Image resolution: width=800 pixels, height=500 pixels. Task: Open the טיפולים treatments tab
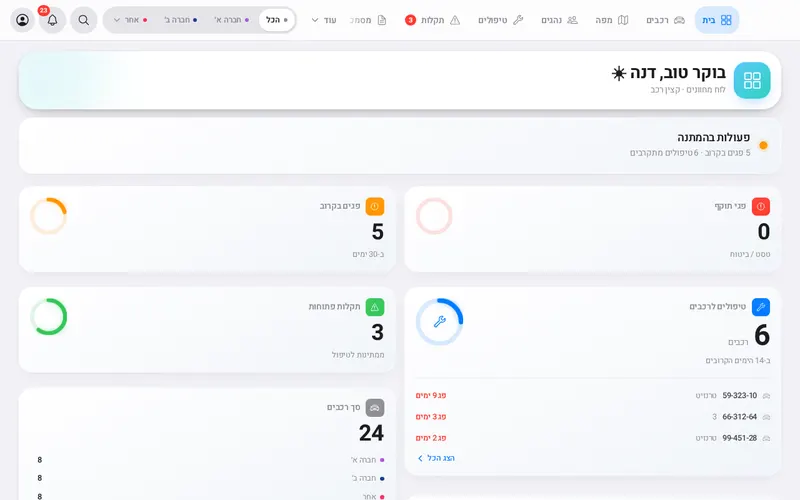pyautogui.click(x=501, y=20)
